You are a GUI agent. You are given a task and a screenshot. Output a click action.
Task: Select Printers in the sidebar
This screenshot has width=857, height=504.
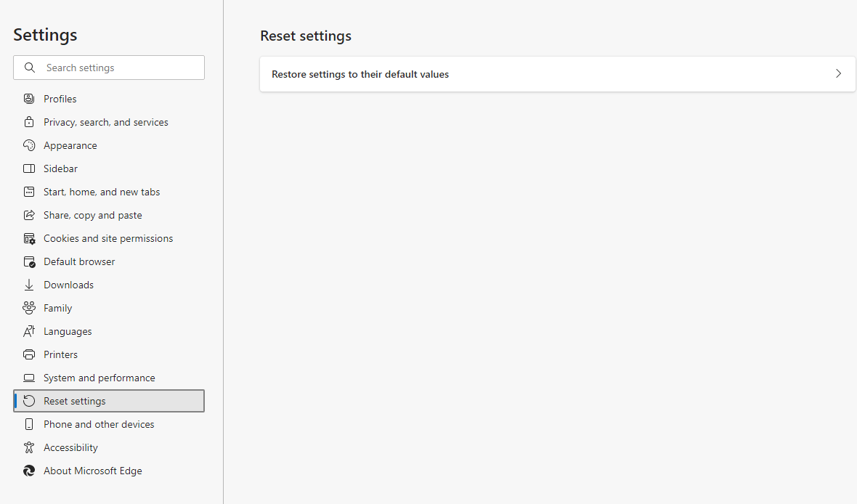click(x=109, y=354)
